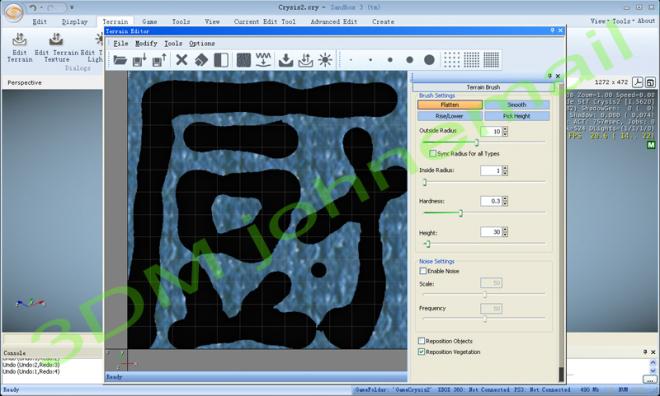Click the Sandbox application orb button
660x396 pixels.
tap(13, 11)
